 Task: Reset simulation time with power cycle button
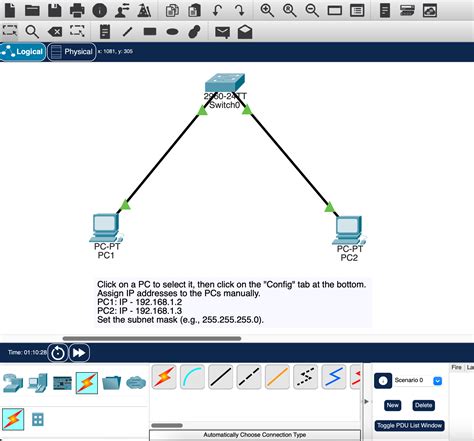[58, 353]
